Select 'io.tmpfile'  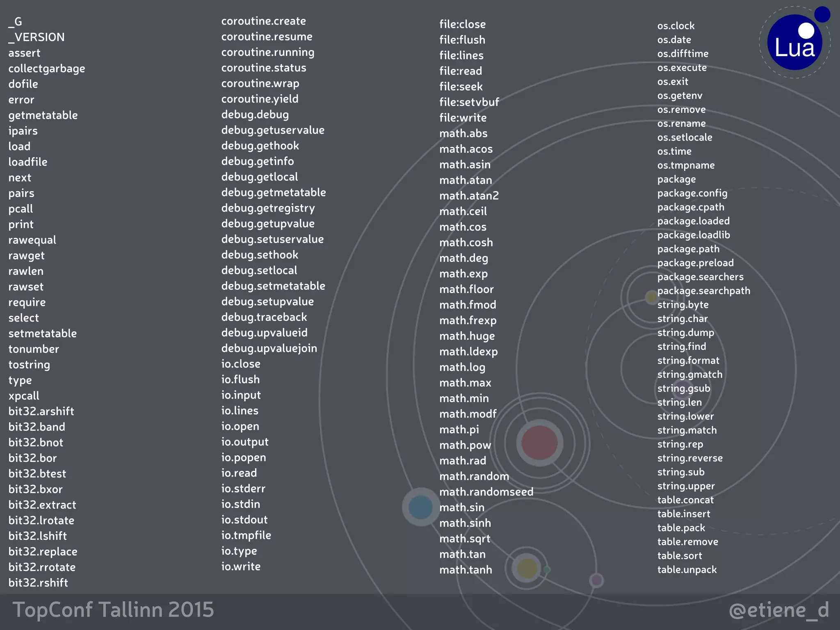[246, 535]
